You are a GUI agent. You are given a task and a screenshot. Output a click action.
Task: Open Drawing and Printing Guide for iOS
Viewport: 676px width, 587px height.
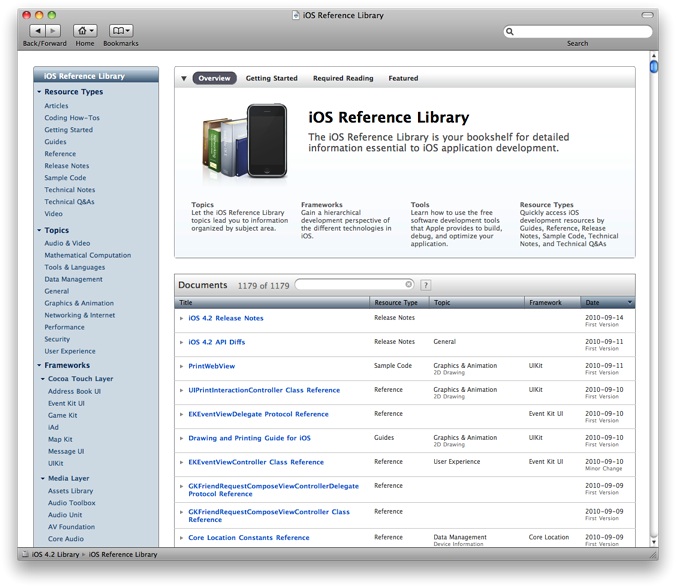click(x=249, y=438)
